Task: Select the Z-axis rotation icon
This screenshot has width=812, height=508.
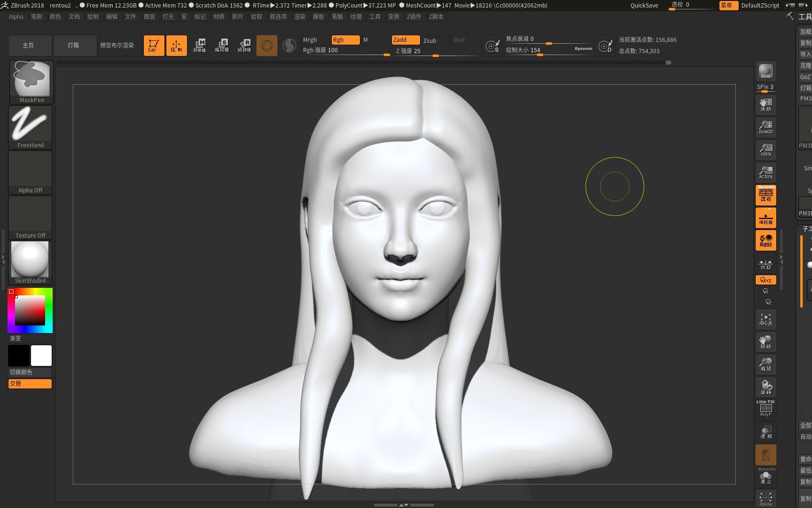Action: coord(768,302)
